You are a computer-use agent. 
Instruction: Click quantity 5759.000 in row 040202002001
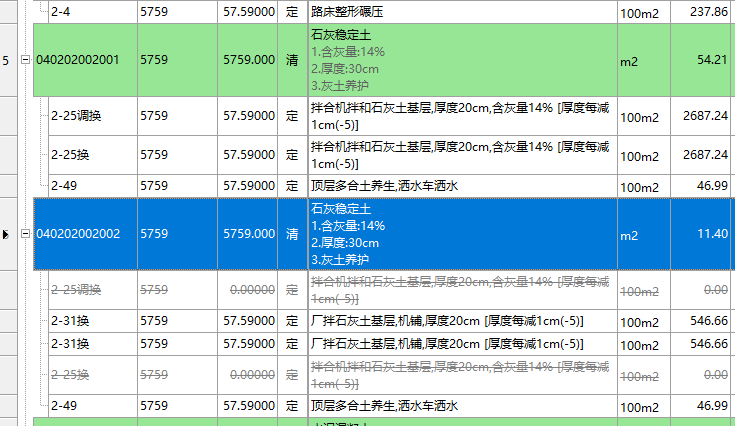pos(249,60)
